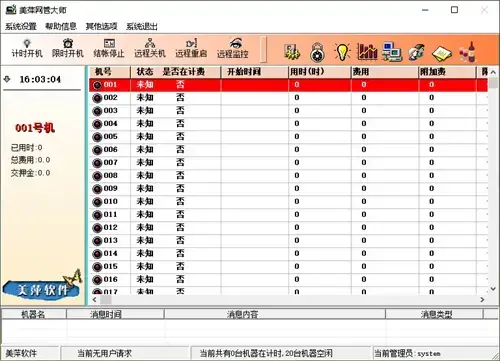Click the 消息内容 column header
Image resolution: width=500 pixels, height=361 pixels.
pos(275,314)
